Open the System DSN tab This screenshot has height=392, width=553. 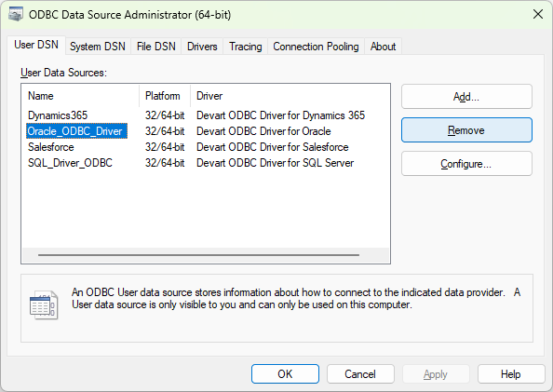98,47
